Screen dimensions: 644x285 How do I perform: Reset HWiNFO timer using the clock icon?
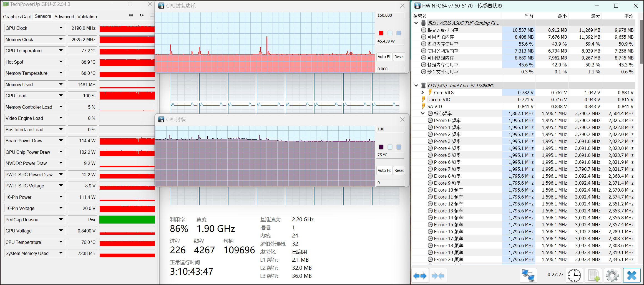coord(574,276)
